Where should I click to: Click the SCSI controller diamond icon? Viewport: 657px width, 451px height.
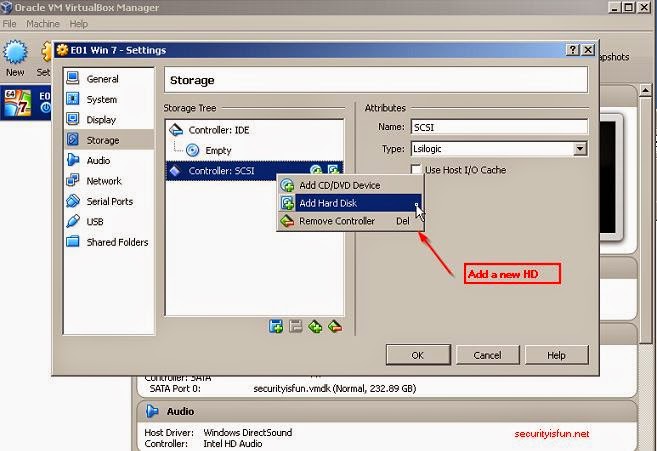175,171
